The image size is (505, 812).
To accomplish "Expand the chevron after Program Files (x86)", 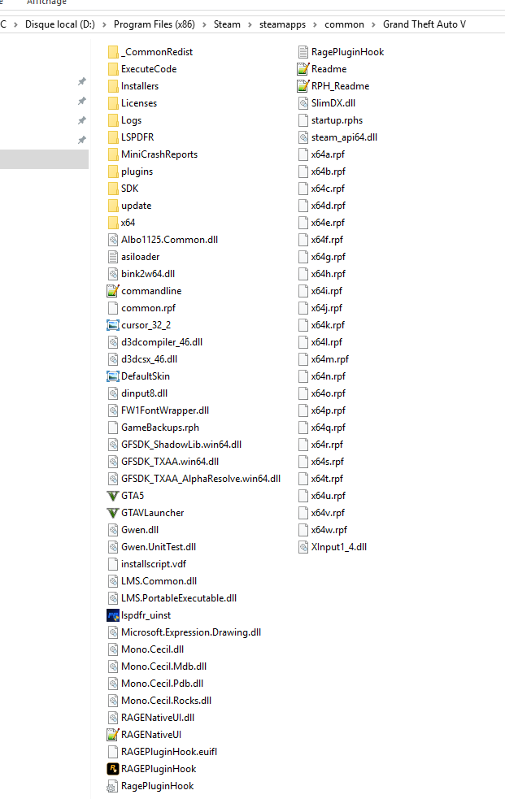I will pos(204,24).
